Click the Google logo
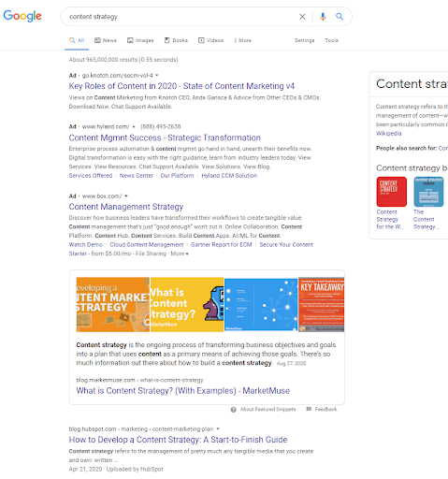The width and height of the screenshot is (448, 479). pos(22,16)
